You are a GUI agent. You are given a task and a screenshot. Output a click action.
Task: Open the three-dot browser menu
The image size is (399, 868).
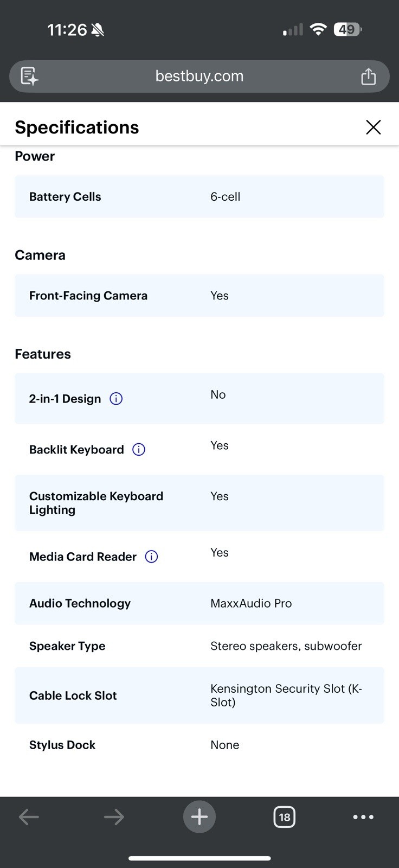363,817
